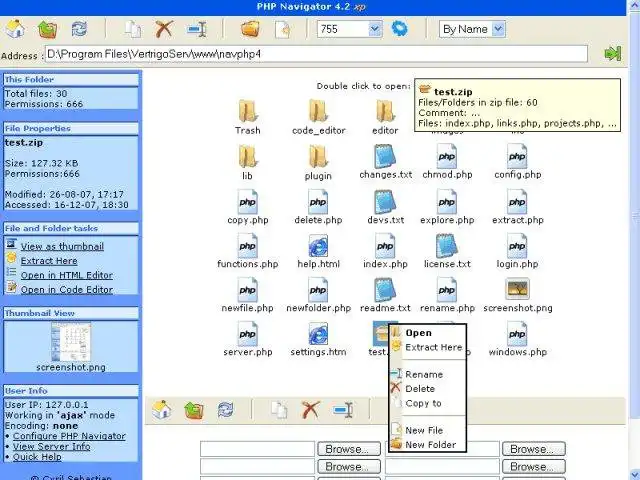Click View as thumbnail link
640x480 pixels.
click(62, 246)
